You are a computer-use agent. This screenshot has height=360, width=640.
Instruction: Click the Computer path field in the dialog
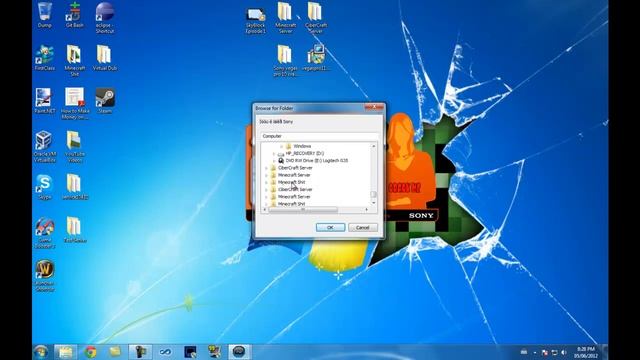(319, 136)
